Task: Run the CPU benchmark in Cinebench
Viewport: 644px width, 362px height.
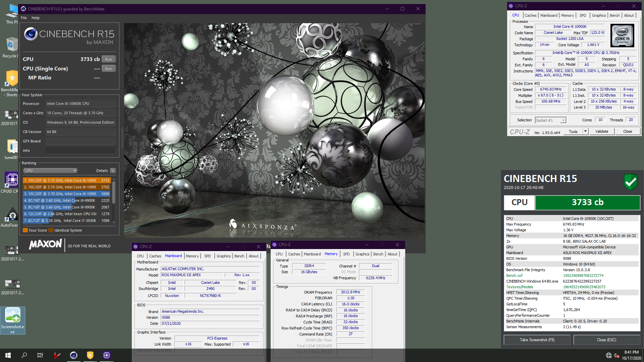Action: pos(108,59)
